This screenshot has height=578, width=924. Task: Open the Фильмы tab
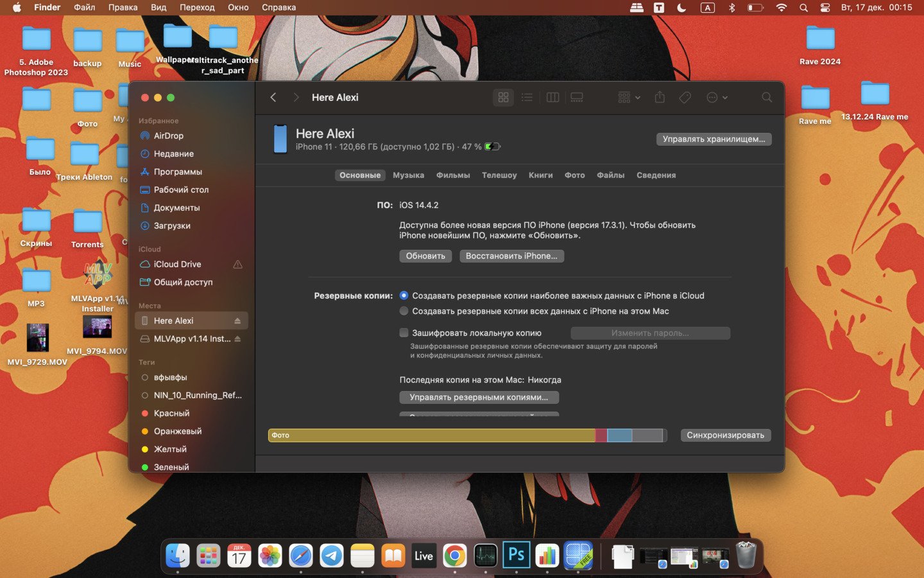click(x=453, y=175)
